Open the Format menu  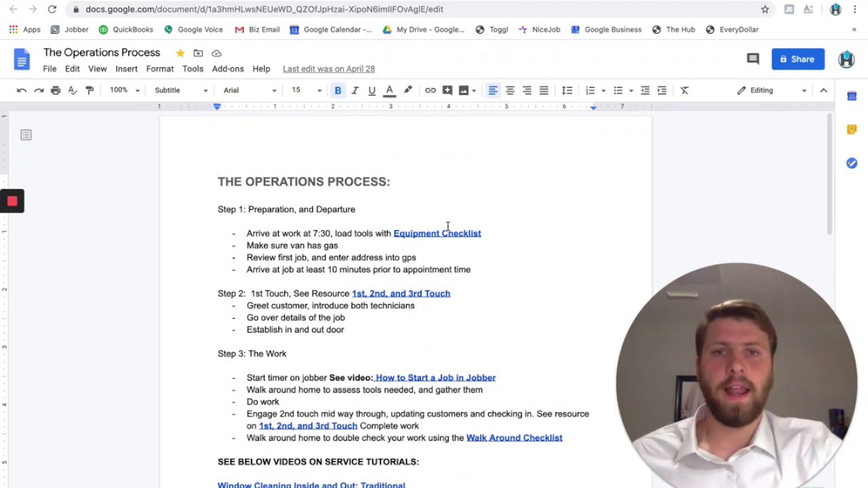[160, 68]
